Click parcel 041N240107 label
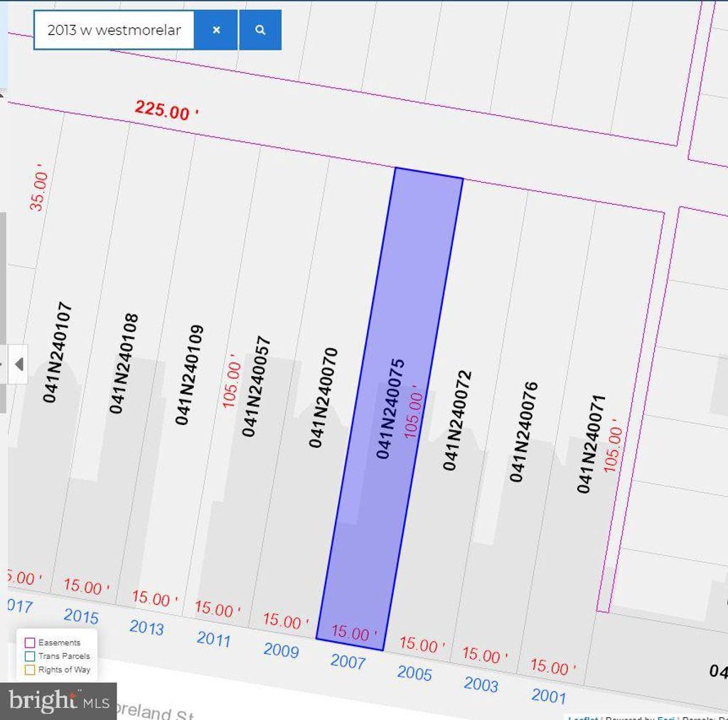Viewport: 728px width, 720px height. click(x=58, y=353)
